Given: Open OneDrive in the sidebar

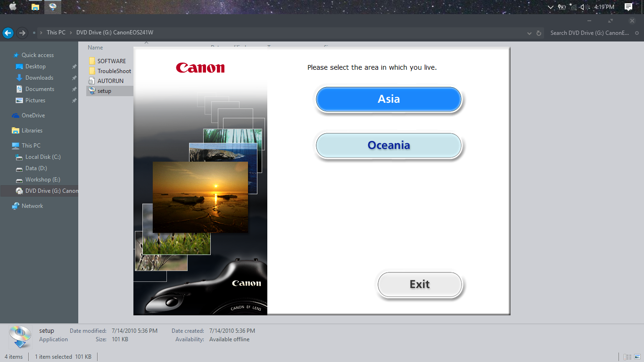Looking at the screenshot, I should (33, 115).
